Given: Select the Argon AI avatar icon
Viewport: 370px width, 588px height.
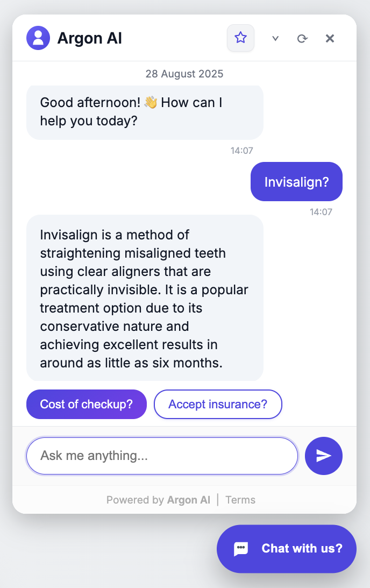Looking at the screenshot, I should pyautogui.click(x=38, y=38).
